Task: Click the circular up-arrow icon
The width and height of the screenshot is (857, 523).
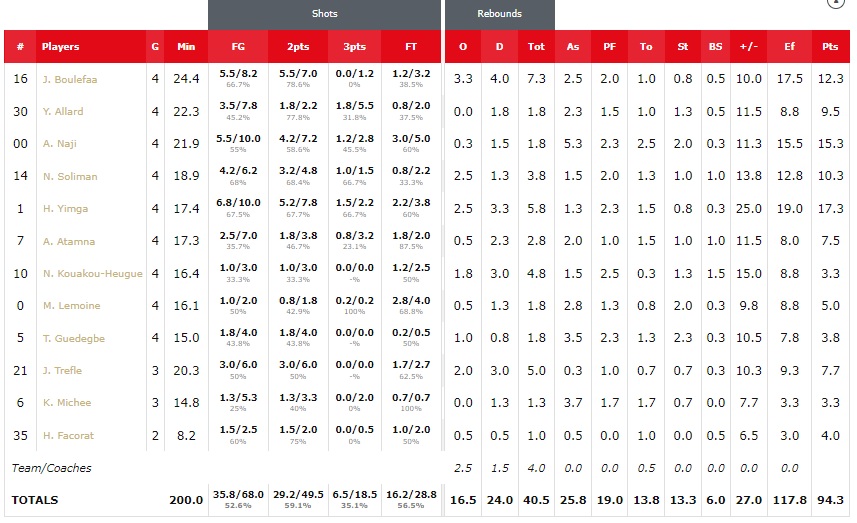Action: (x=836, y=3)
